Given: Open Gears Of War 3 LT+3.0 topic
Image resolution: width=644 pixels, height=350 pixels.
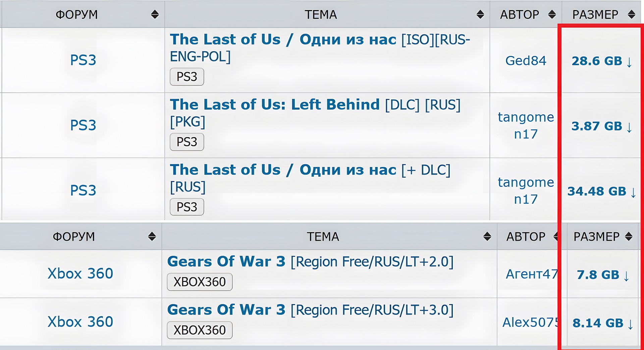Looking at the screenshot, I should click(226, 310).
